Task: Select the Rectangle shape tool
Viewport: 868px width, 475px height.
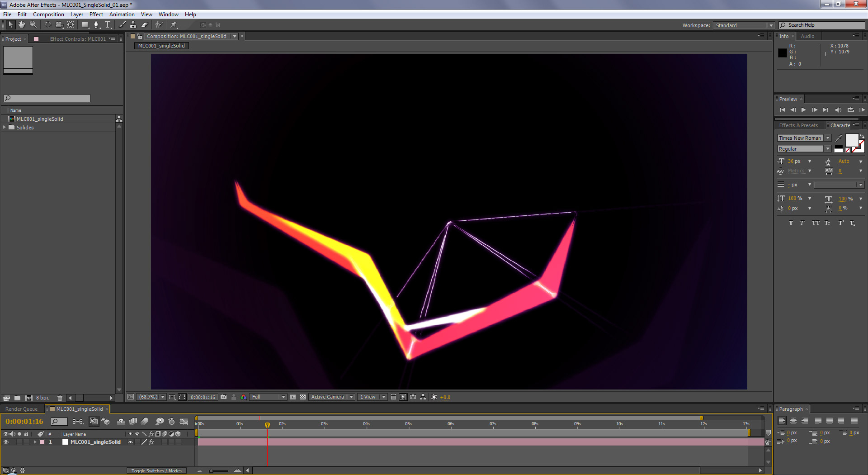Action: (x=85, y=25)
